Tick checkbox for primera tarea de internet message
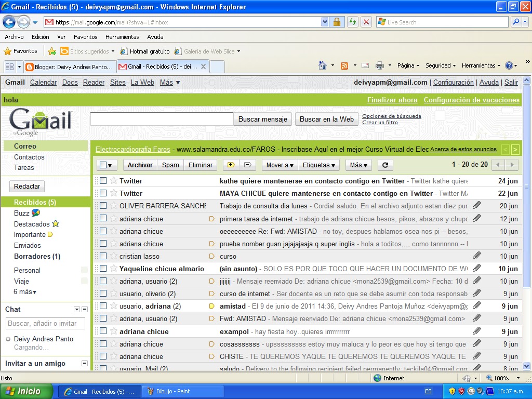532x399 pixels. click(103, 218)
